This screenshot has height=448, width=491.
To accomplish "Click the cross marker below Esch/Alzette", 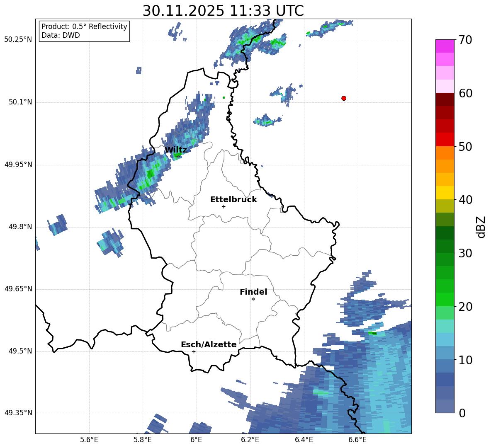I will (x=194, y=351).
